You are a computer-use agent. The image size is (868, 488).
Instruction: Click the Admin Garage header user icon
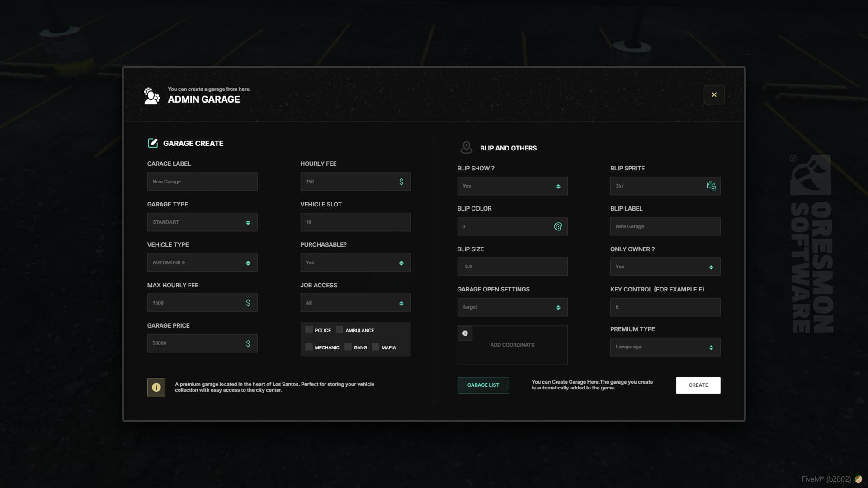click(151, 95)
